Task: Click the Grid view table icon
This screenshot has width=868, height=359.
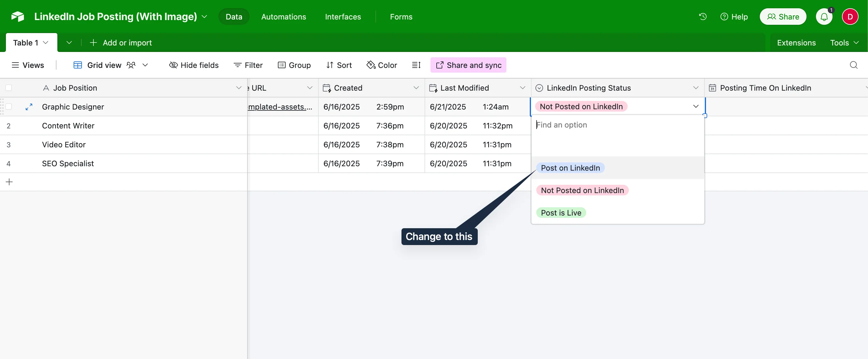Action: click(78, 65)
